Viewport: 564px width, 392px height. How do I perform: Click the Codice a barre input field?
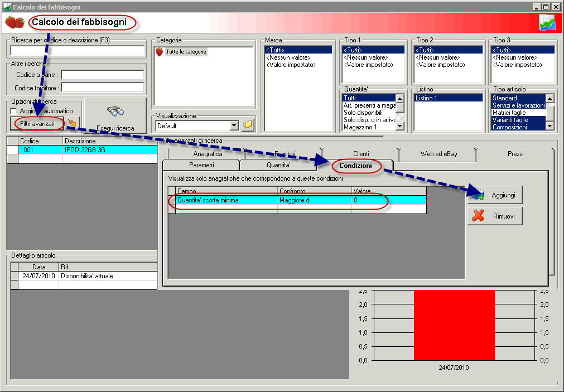[x=103, y=75]
